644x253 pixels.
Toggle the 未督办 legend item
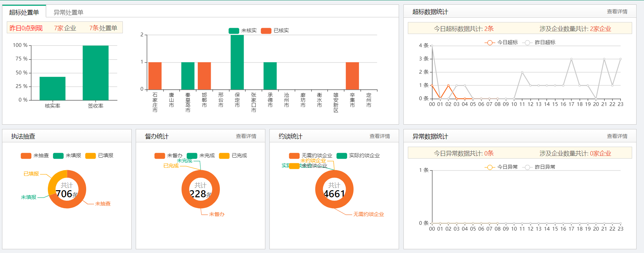click(x=168, y=156)
